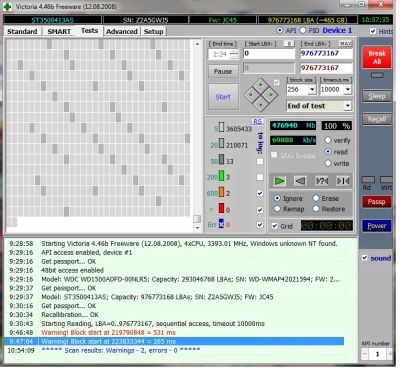This screenshot has height=372, width=400.
Task: Click the red Break All button
Action: 377,57
